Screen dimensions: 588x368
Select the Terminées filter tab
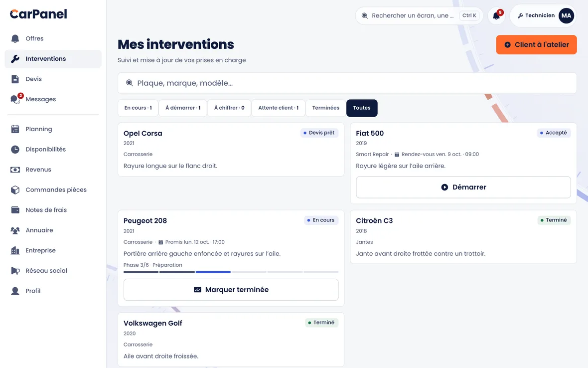pos(325,108)
